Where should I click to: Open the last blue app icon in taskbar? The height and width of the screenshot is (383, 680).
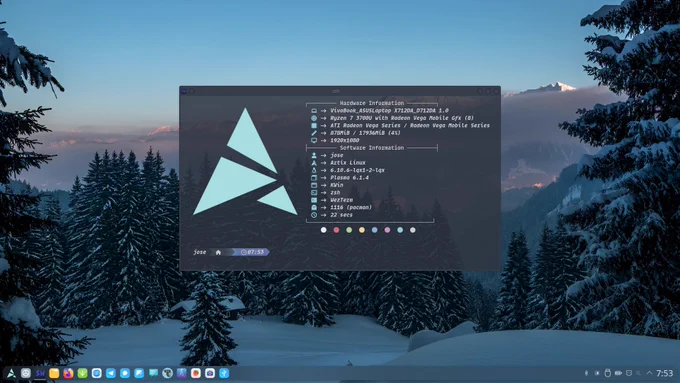[224, 373]
